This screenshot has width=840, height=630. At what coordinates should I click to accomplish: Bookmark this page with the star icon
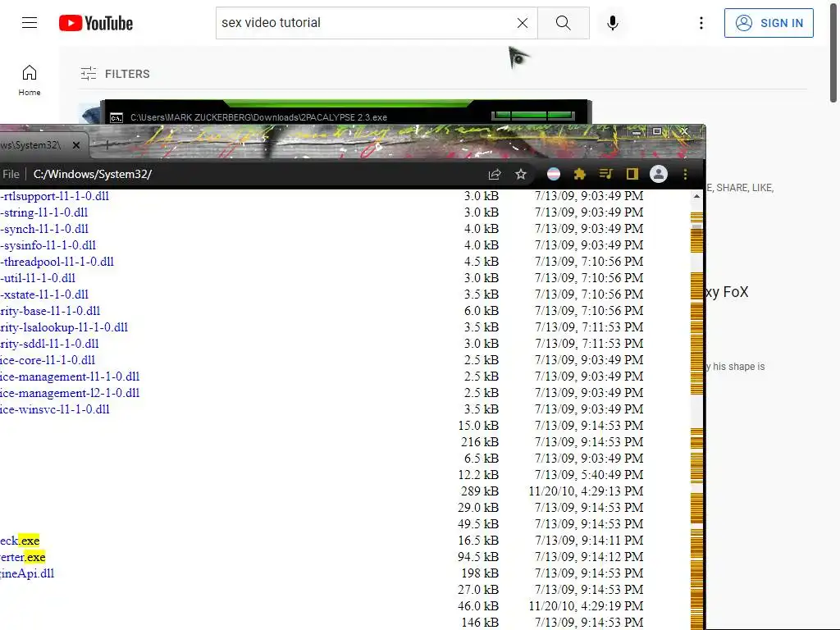coord(521,174)
